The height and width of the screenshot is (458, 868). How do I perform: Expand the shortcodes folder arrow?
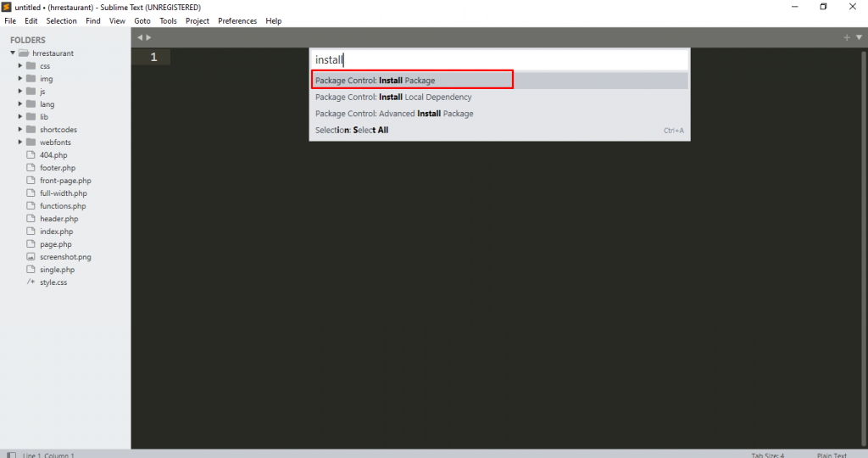click(20, 129)
